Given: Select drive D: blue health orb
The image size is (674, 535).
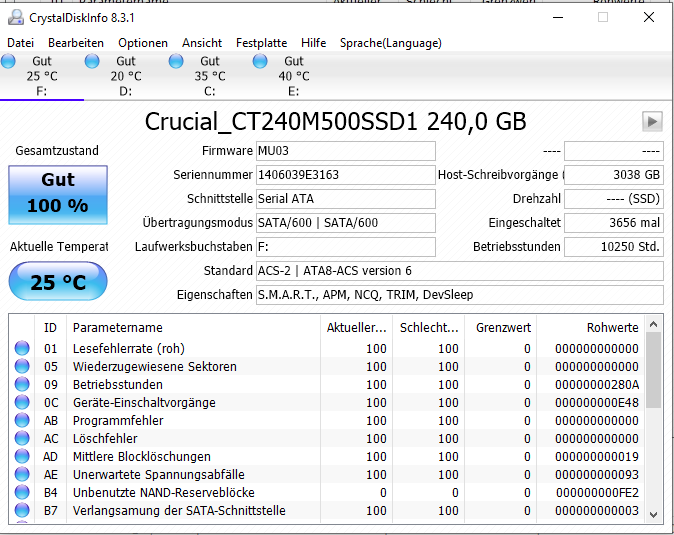Looking at the screenshot, I should 92,61.
